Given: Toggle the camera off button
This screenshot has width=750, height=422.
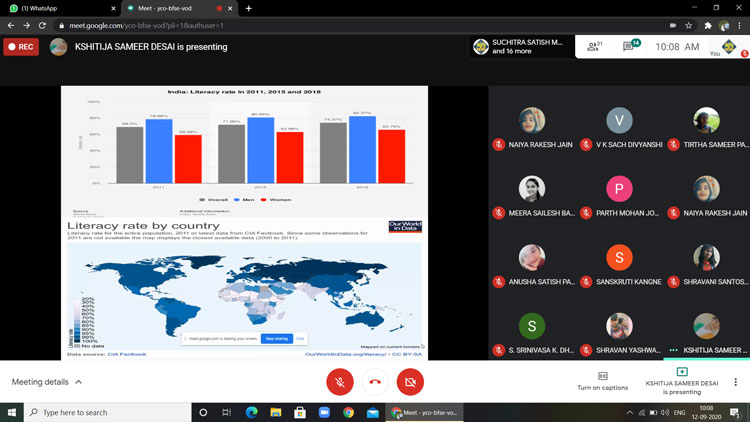Looking at the screenshot, I should [410, 382].
